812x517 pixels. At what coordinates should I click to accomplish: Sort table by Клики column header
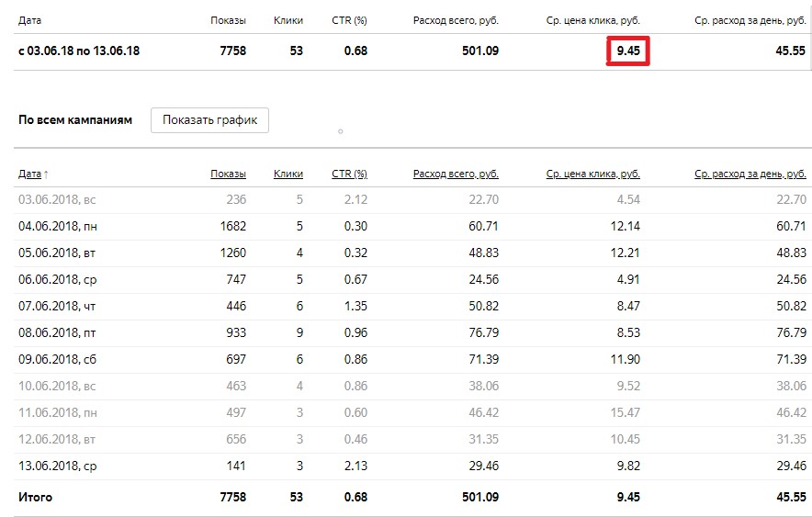(x=288, y=174)
